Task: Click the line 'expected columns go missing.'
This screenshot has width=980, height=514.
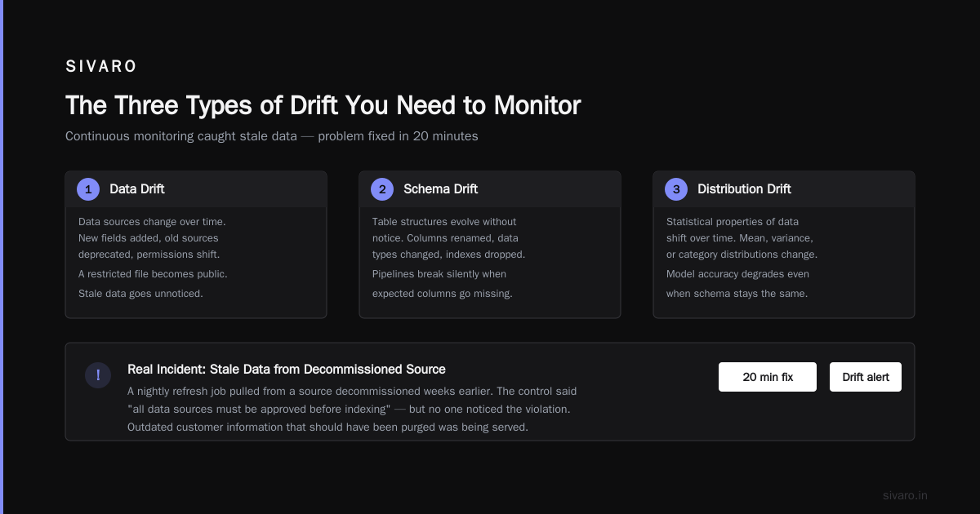Action: pos(443,294)
